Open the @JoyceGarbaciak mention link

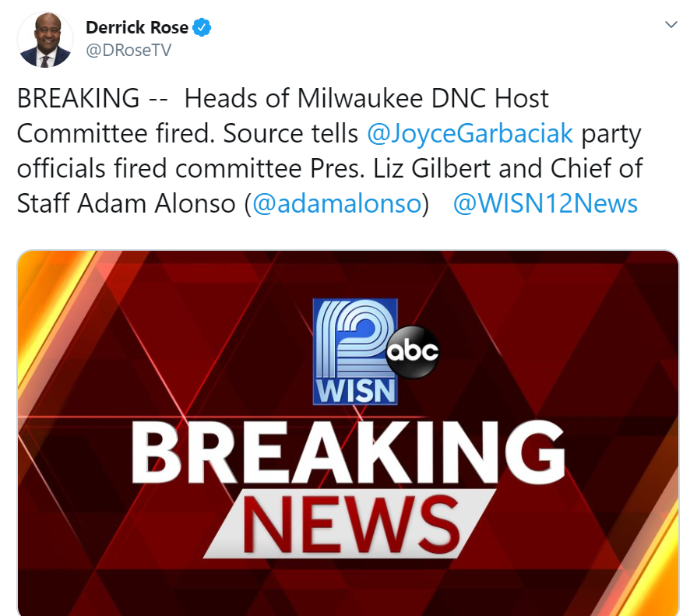(x=470, y=134)
